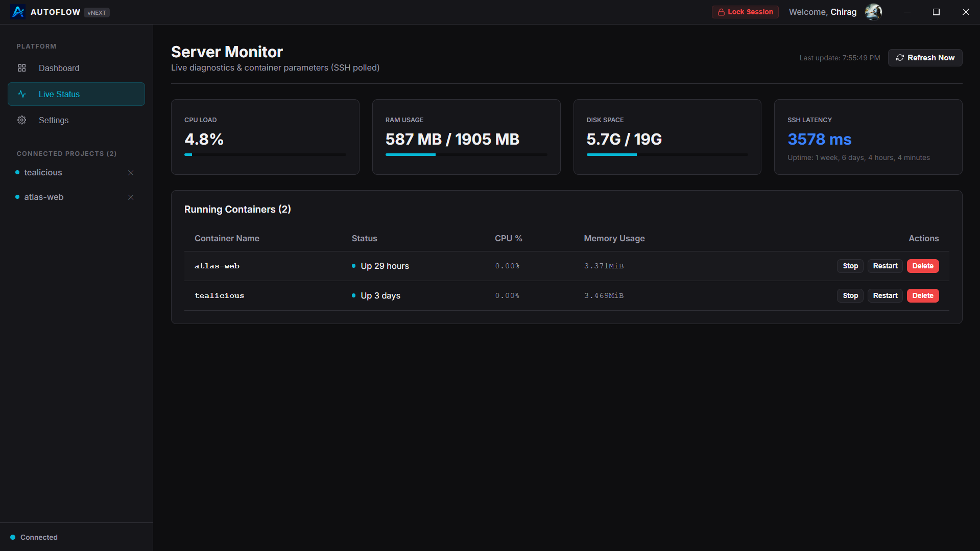The image size is (980, 551).
Task: Remove the tealicious connected project
Action: click(131, 173)
